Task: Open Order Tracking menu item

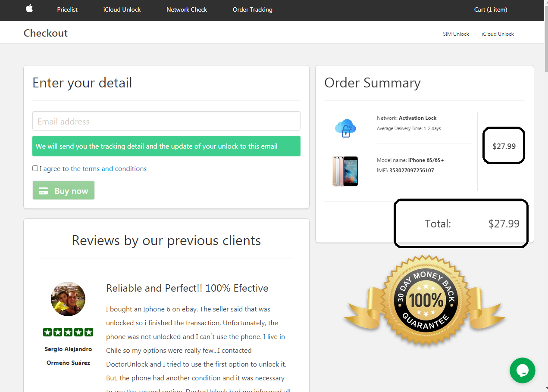Action: [x=253, y=9]
